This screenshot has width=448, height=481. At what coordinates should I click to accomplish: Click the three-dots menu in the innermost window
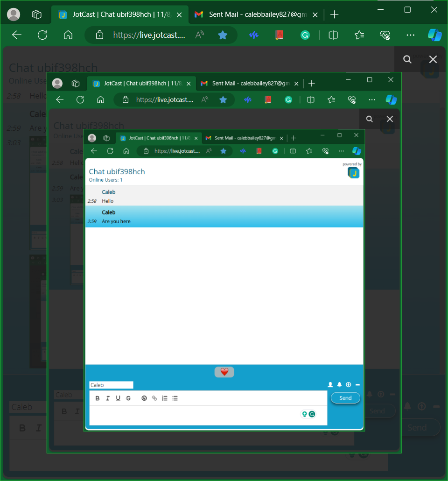[341, 151]
